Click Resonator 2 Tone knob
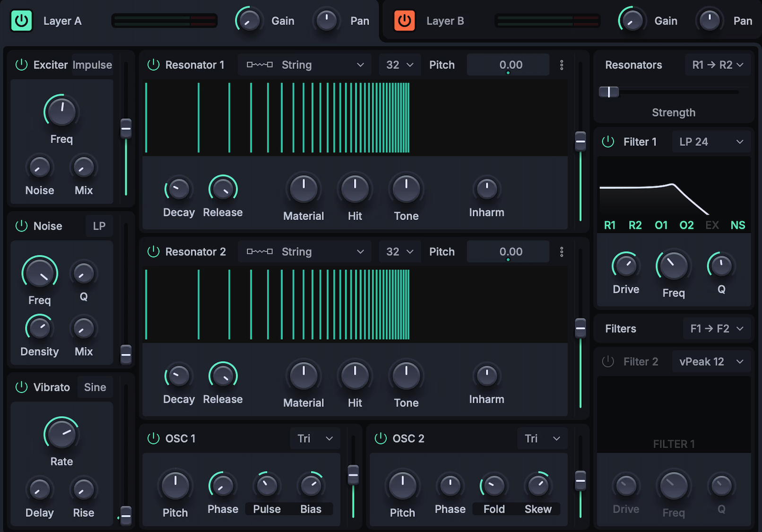The height and width of the screenshot is (532, 762). tap(406, 376)
